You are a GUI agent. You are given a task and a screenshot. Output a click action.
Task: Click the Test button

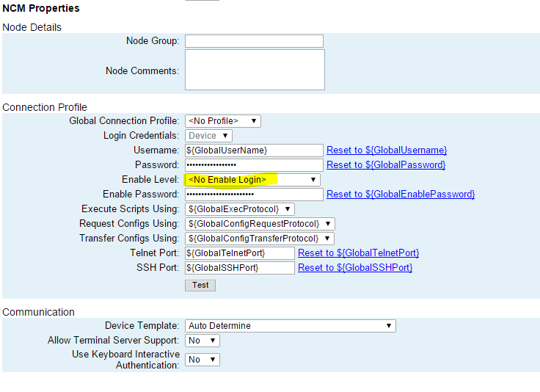click(x=200, y=286)
